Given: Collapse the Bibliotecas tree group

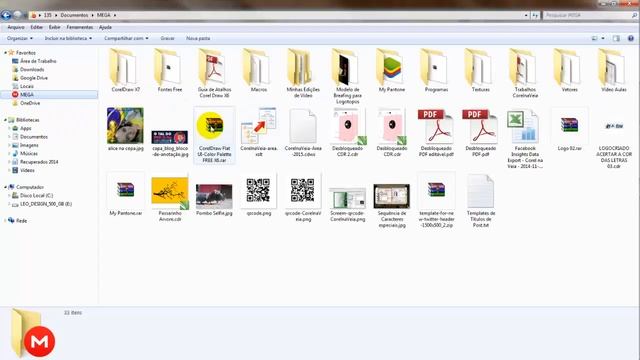Looking at the screenshot, I should click(5, 120).
